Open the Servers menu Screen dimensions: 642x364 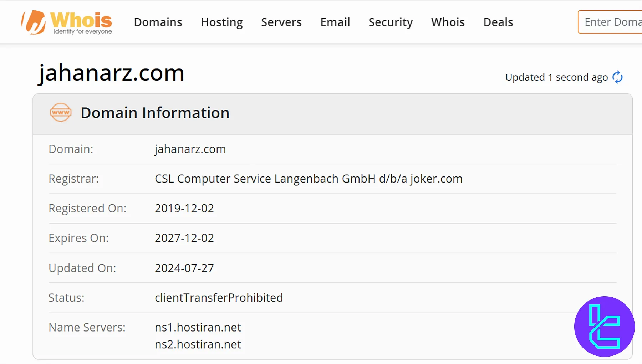281,22
